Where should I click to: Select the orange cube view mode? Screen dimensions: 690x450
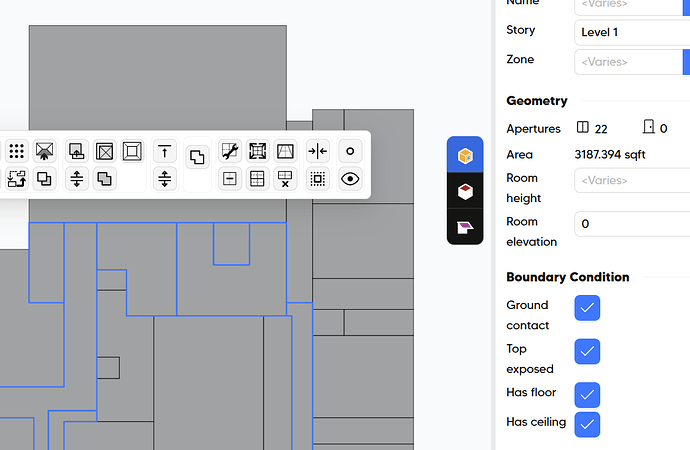coord(464,156)
